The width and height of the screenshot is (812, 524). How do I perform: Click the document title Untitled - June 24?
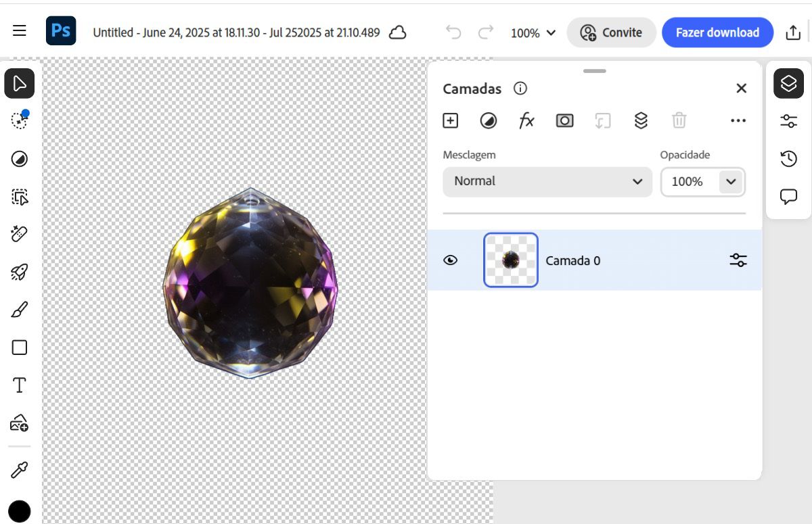[236, 32]
